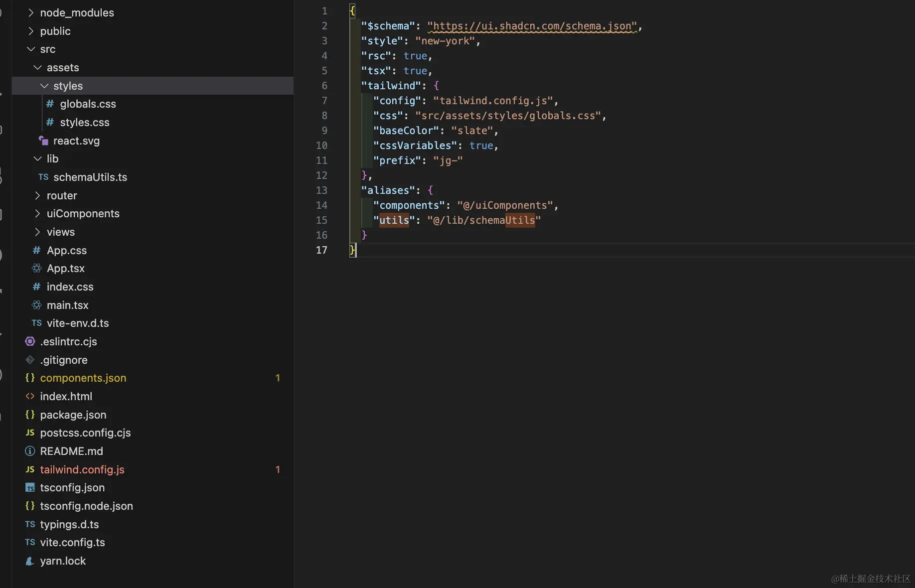Open typings.d.ts in the explorer
This screenshot has height=588, width=915.
[x=70, y=524]
